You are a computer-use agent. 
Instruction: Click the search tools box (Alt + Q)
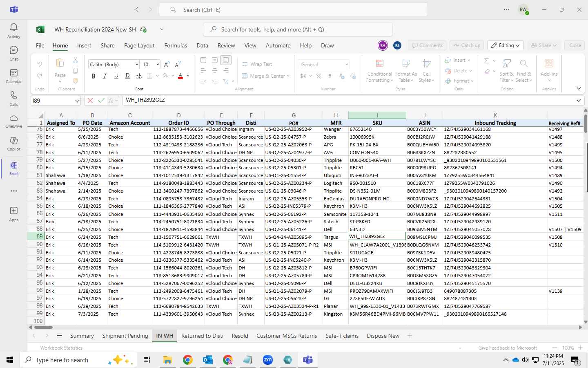(x=298, y=29)
